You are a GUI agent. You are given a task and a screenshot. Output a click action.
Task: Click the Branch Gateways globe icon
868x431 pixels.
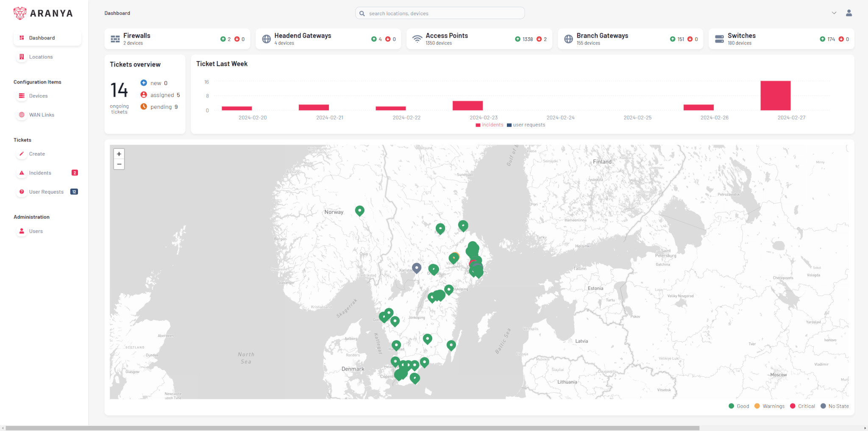point(568,39)
